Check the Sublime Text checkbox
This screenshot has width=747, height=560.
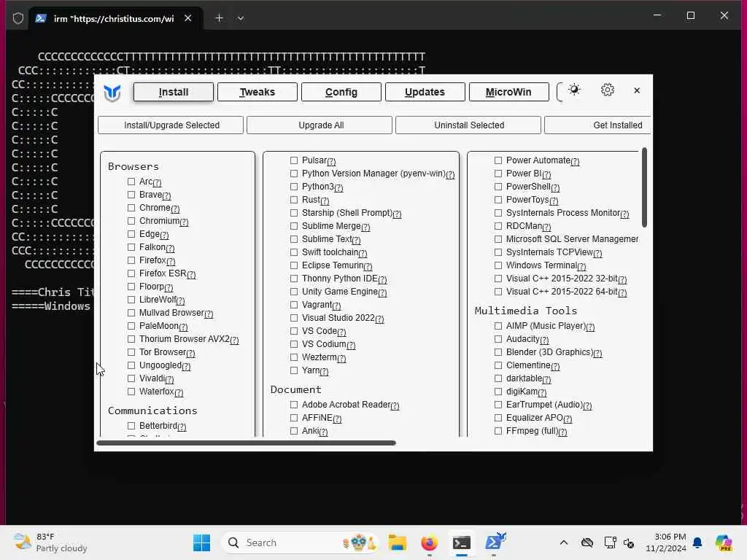click(294, 239)
